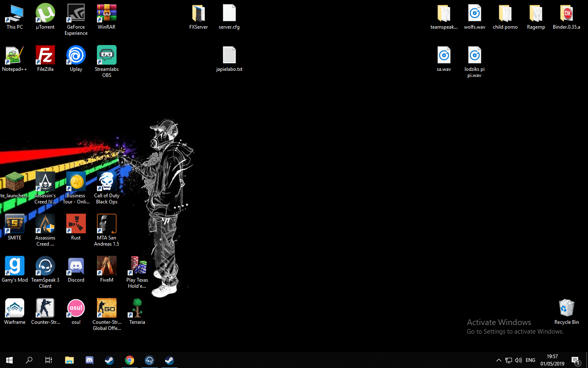Image resolution: width=588 pixels, height=368 pixels.
Task: Open the Windows Start menu
Action: tap(10, 360)
